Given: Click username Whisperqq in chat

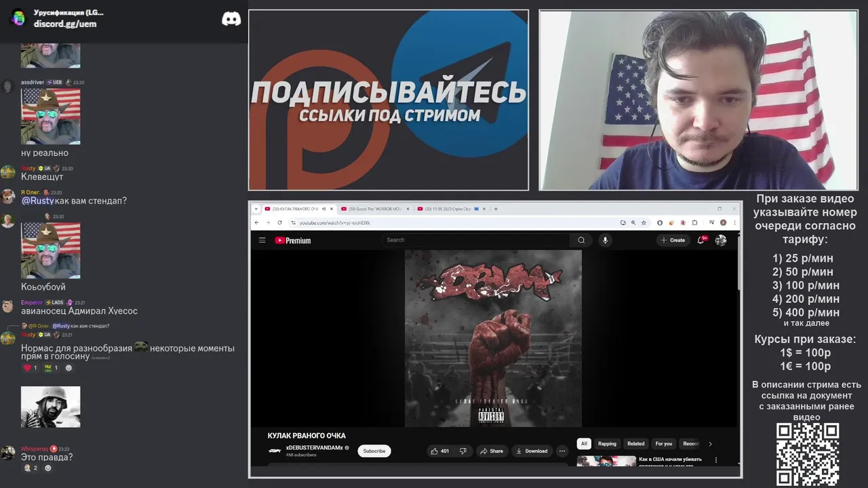Looking at the screenshot, I should click(x=35, y=449).
